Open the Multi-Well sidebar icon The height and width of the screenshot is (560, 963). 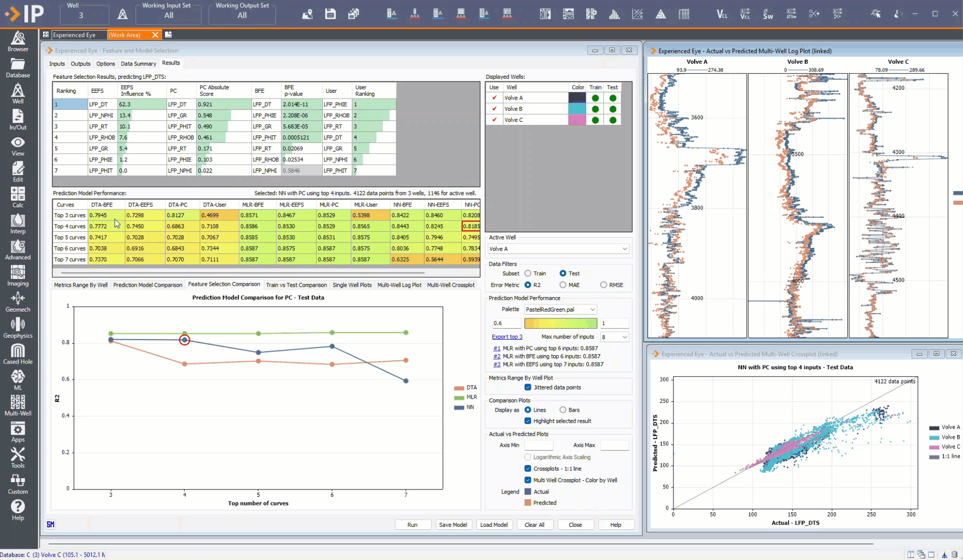click(x=18, y=405)
